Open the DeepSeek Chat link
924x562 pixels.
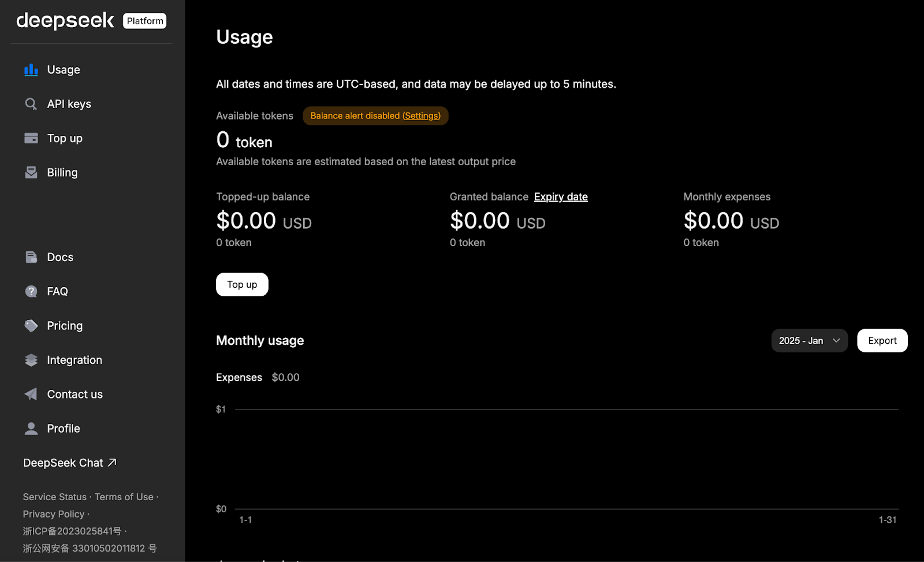tap(69, 463)
